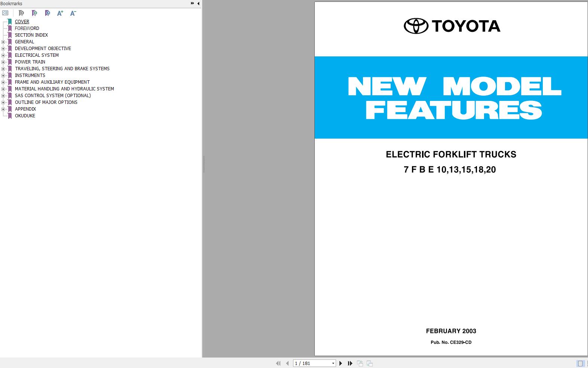588x368 pixels.
Task: Select MATERIAL HANDLING AND HYDRAULIC SYSTEM label
Action: [64, 89]
